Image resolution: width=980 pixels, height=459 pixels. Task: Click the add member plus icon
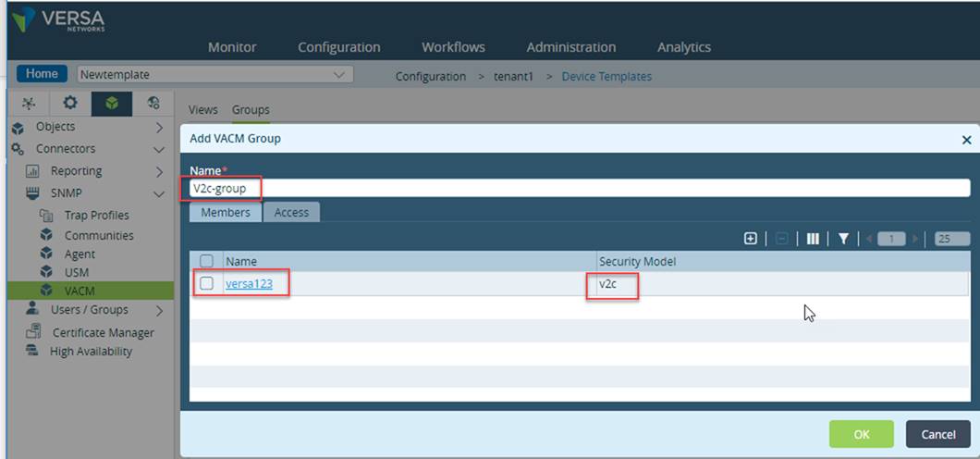click(751, 238)
